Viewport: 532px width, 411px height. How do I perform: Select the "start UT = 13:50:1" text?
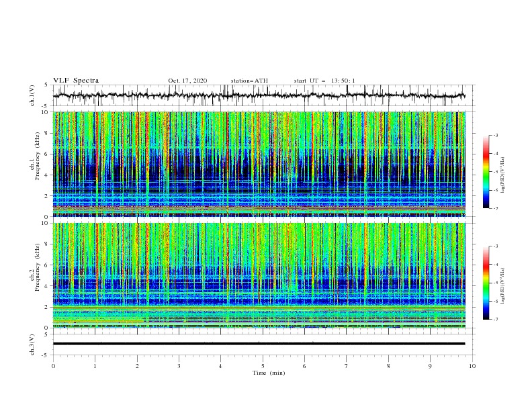tap(324, 81)
